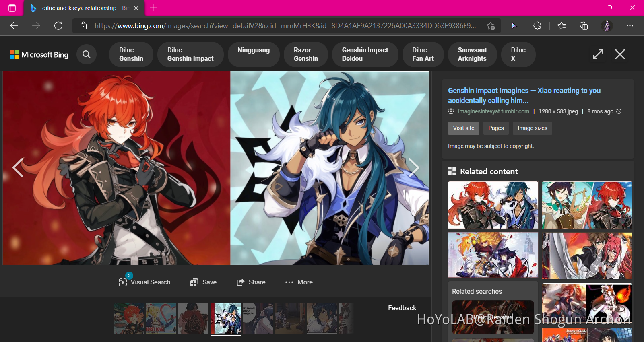This screenshot has width=644, height=342.
Task: Share this image
Action: click(251, 282)
